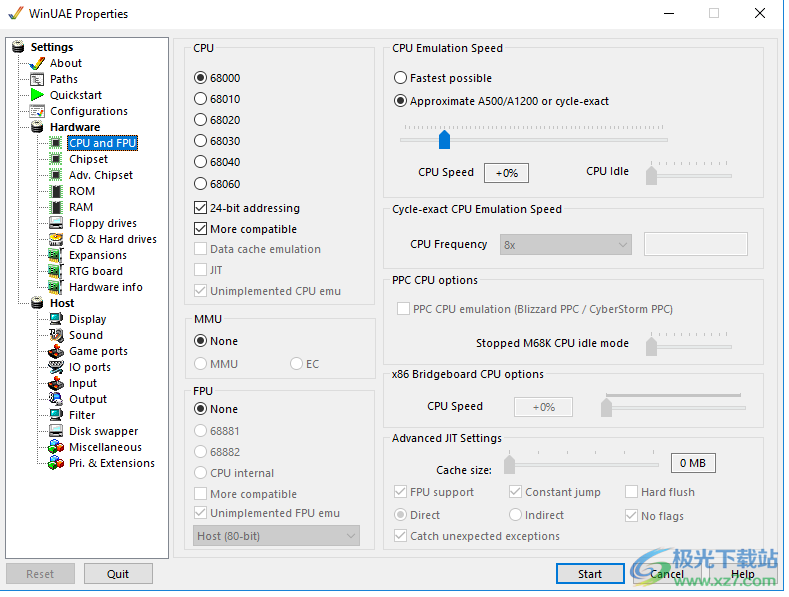Click the RAM chip icon
The height and width of the screenshot is (597, 789).
click(56, 207)
